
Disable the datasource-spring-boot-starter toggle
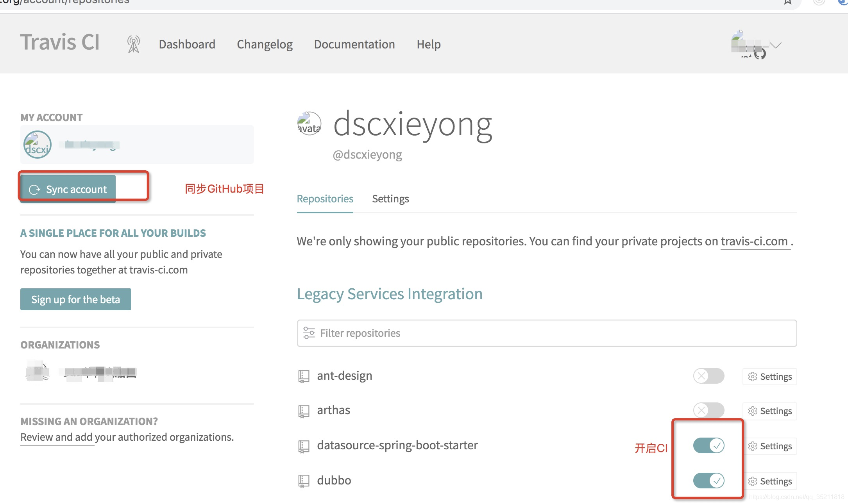click(x=708, y=445)
